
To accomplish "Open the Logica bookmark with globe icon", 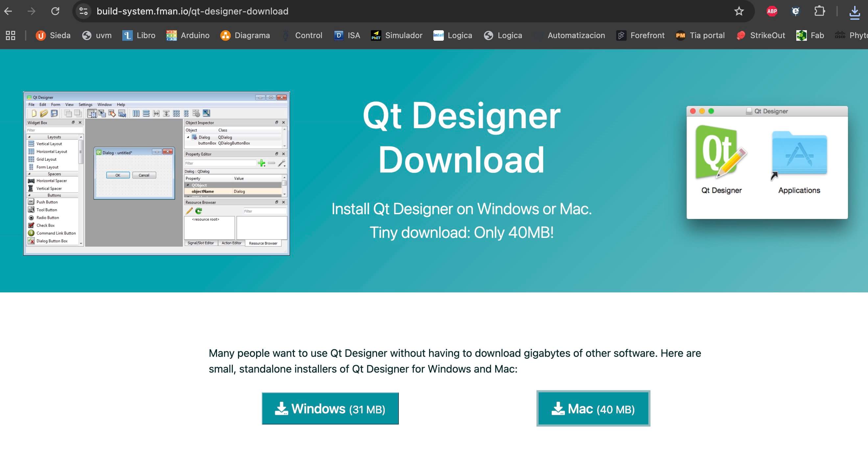I will 503,35.
